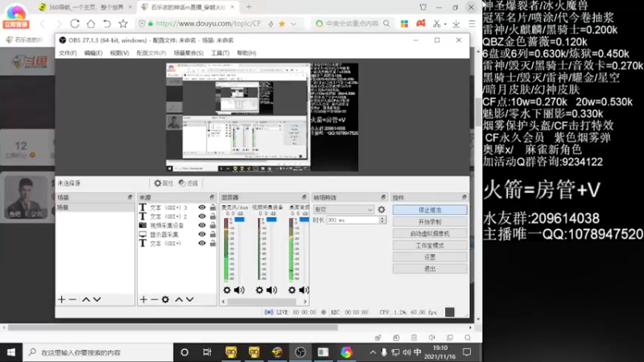Open settings gear for 视频采集设备 audio channel
The image size is (644, 362).
[x=259, y=290]
